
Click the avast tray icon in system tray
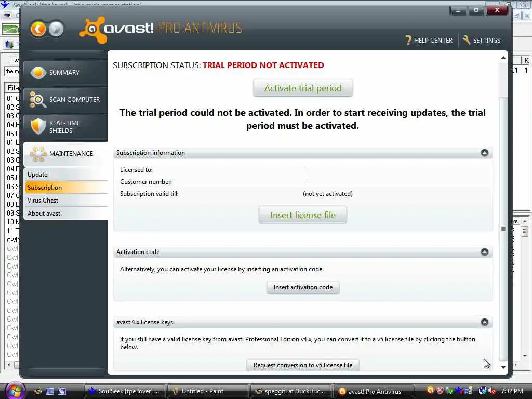(x=430, y=391)
